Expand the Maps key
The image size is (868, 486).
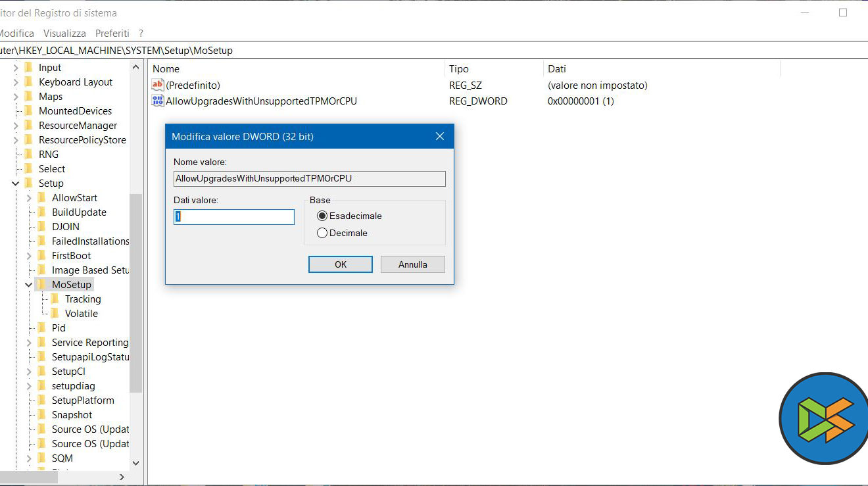pyautogui.click(x=16, y=96)
